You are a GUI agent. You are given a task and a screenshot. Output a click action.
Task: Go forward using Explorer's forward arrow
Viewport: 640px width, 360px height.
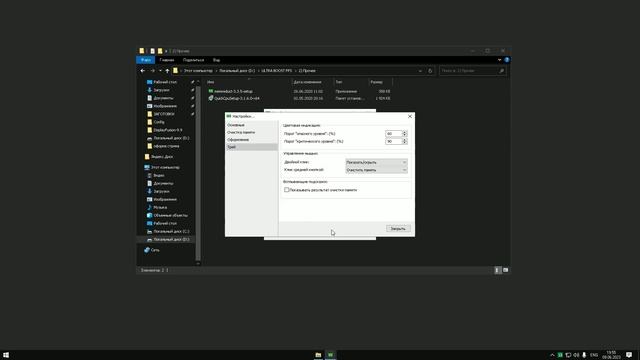pyautogui.click(x=152, y=71)
